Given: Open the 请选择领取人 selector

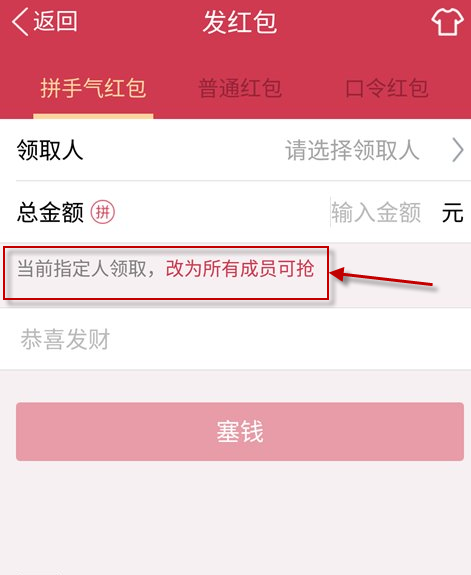Looking at the screenshot, I should point(352,150).
